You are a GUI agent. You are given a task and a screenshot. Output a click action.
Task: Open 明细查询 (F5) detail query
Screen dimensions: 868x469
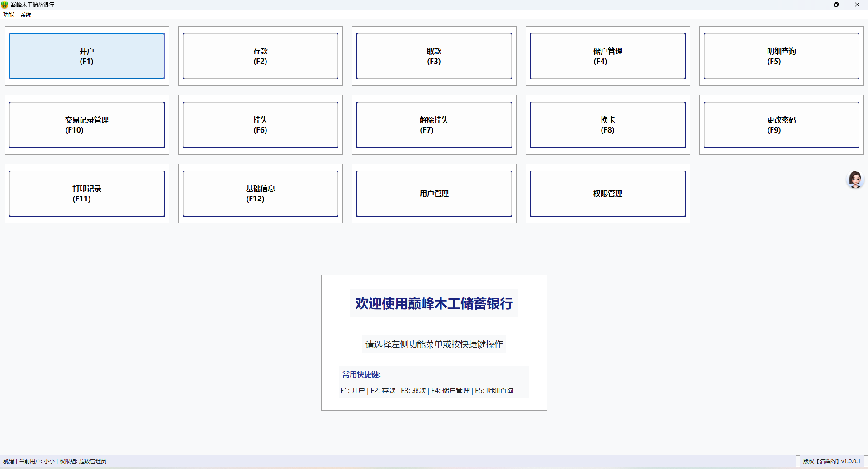coord(781,56)
